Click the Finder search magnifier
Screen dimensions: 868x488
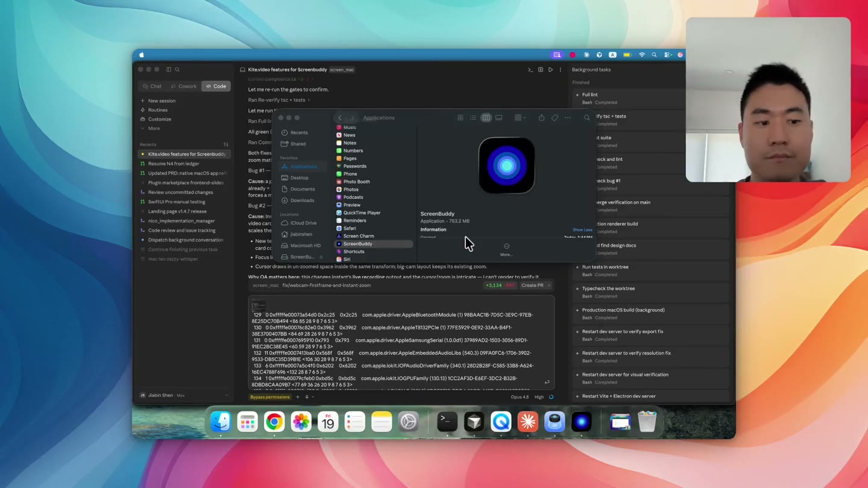tap(587, 117)
